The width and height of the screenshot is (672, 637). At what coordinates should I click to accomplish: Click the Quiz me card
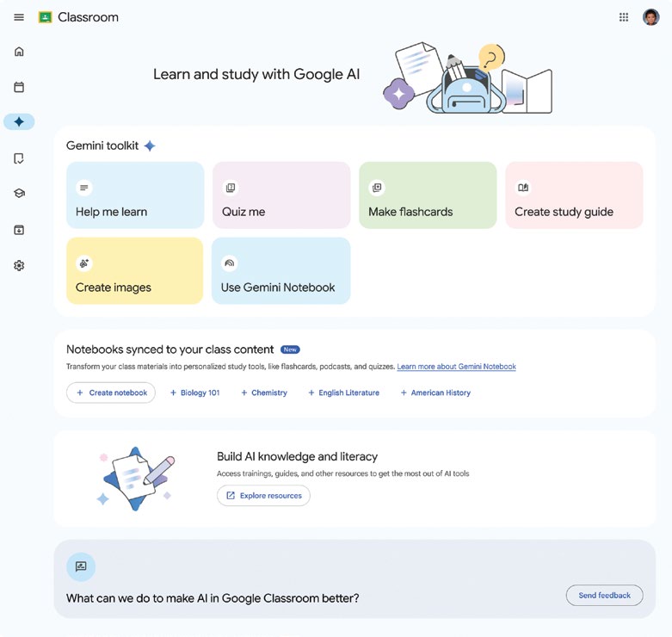[x=281, y=195]
